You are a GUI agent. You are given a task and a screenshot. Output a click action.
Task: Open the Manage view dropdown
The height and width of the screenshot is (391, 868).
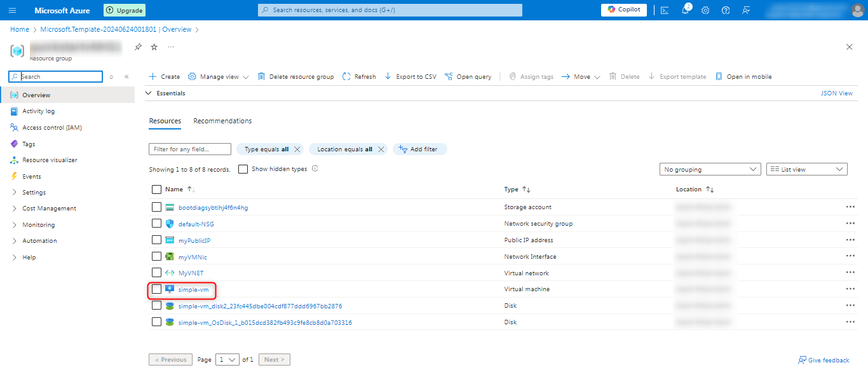click(219, 76)
